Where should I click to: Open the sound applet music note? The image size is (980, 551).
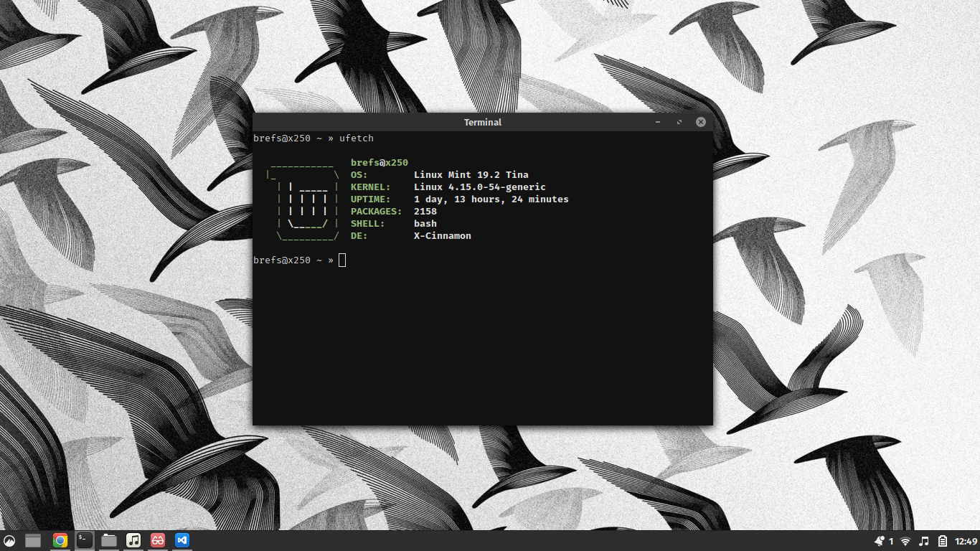click(924, 541)
